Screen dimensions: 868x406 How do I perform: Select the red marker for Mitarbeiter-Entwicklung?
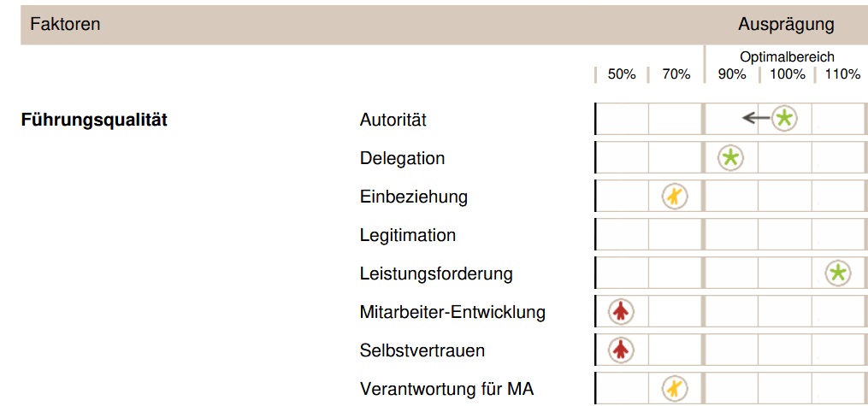click(622, 312)
